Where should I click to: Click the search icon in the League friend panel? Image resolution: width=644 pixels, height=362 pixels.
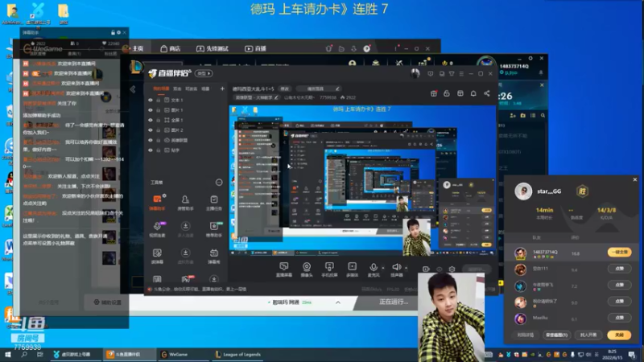(x=543, y=116)
